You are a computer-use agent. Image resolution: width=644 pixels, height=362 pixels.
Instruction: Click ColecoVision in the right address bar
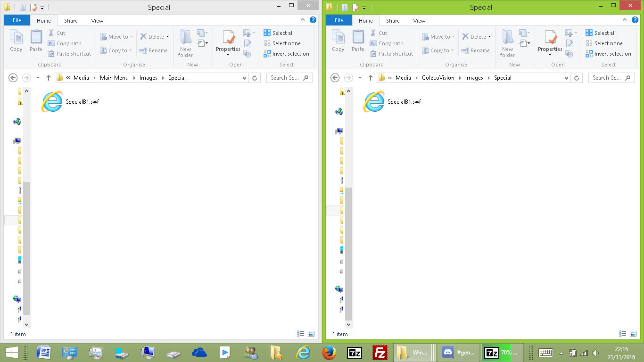tap(438, 78)
